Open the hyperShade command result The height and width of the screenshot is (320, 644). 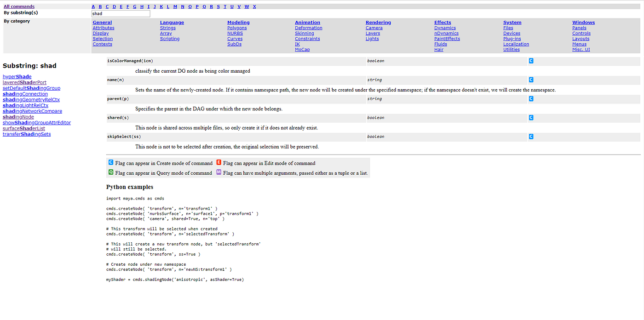pos(17,77)
